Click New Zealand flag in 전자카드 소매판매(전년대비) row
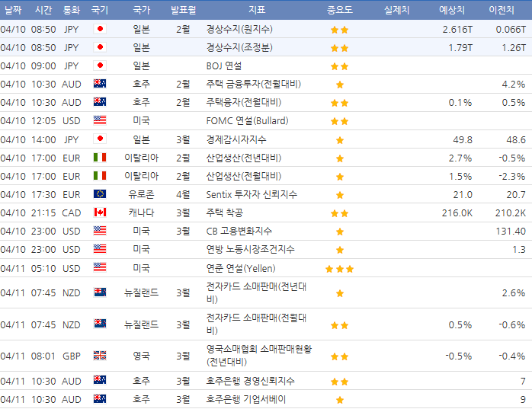 click(100, 292)
